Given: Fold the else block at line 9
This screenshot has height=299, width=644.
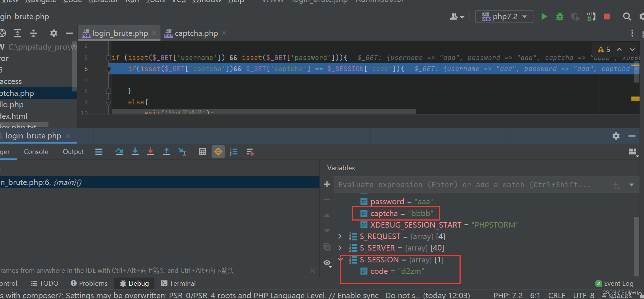Looking at the screenshot, I should pos(108,102).
